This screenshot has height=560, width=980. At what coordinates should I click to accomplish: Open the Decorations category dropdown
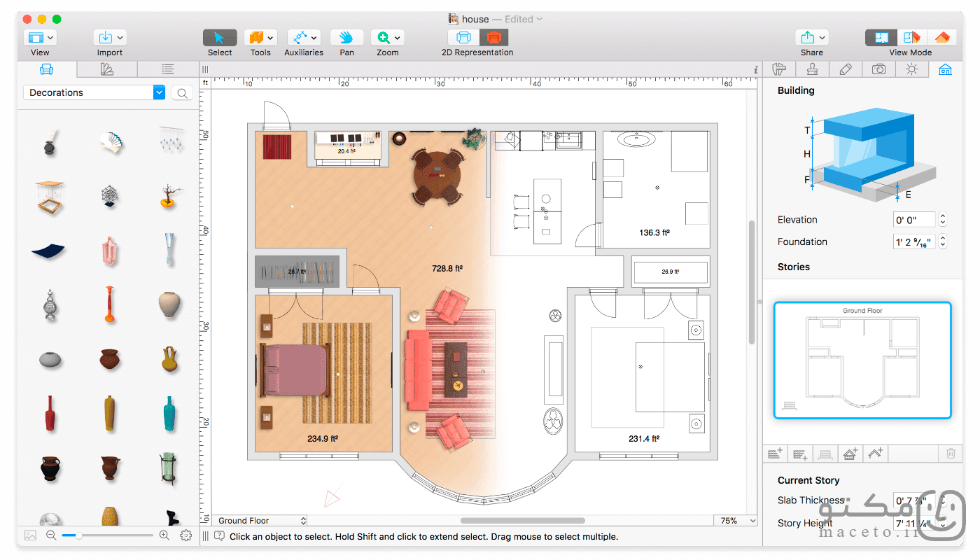pos(94,92)
